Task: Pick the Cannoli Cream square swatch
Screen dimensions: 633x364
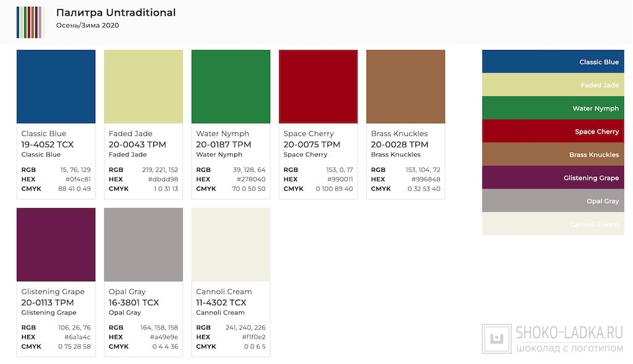Action: point(231,245)
